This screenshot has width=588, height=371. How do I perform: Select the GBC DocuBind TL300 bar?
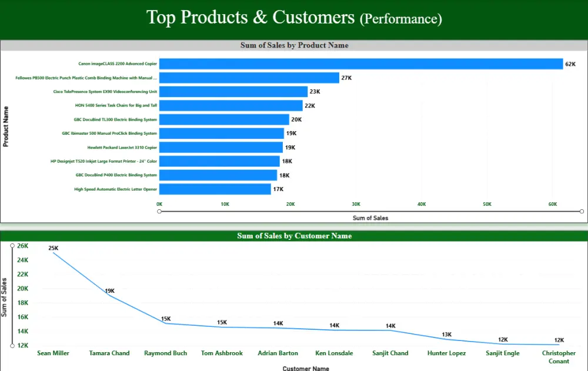tap(223, 119)
